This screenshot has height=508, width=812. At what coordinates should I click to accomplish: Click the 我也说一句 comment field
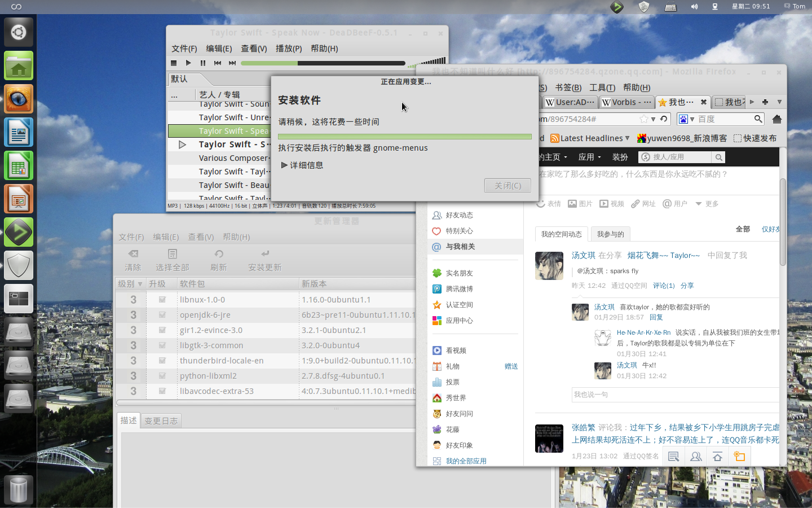click(x=676, y=395)
